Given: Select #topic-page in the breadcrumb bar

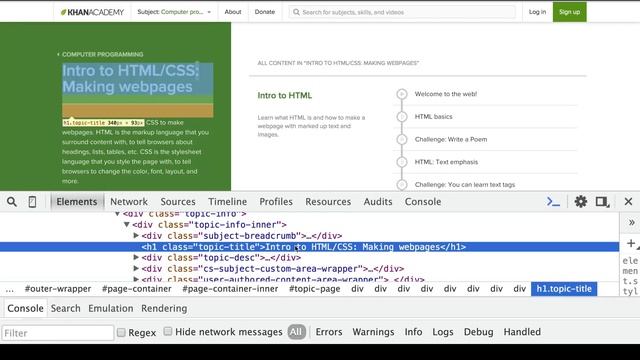Looking at the screenshot, I should (x=315, y=289).
